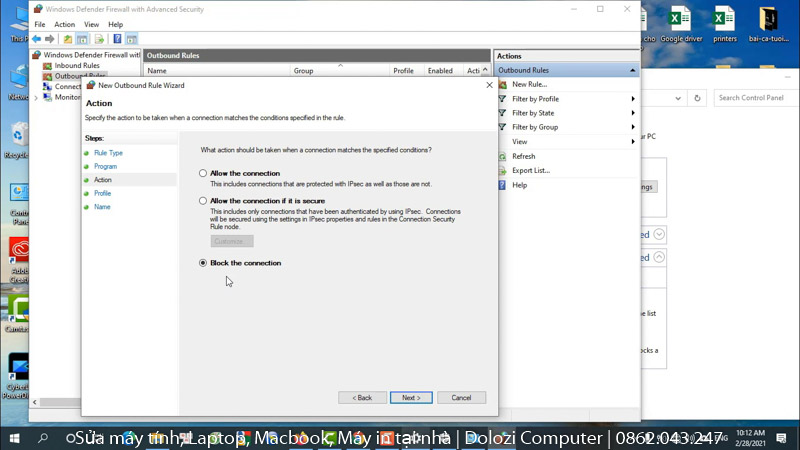800x450 pixels.
Task: Open the Windows Start button
Action: coord(15,438)
